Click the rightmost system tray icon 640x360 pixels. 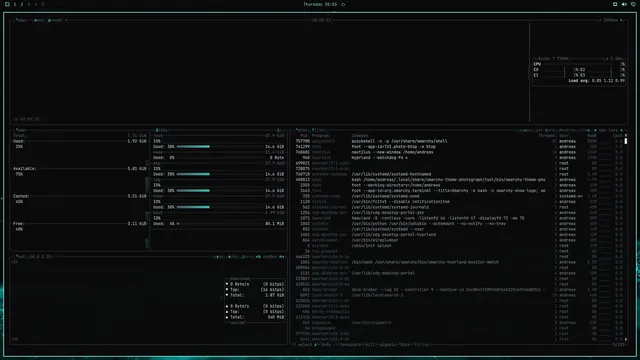(x=633, y=4)
